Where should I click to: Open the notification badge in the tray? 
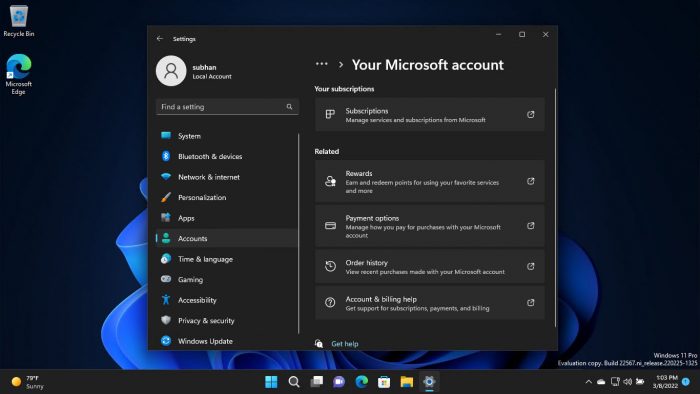pos(686,382)
